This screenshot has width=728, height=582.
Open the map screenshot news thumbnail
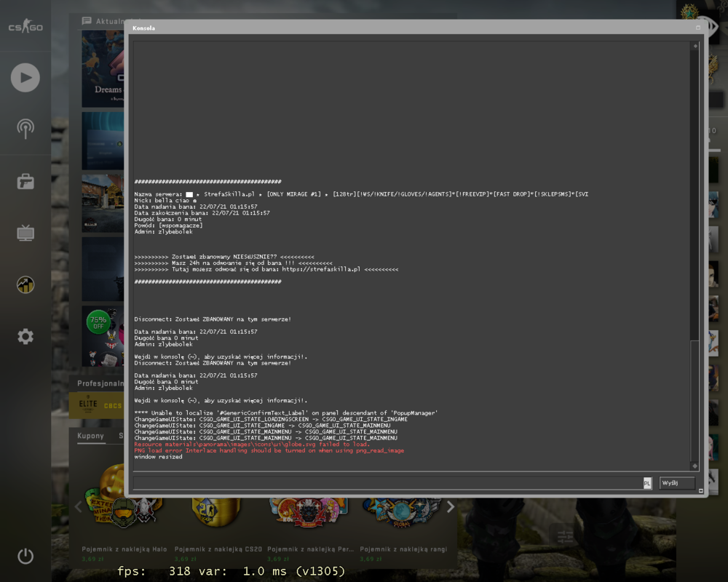103,203
